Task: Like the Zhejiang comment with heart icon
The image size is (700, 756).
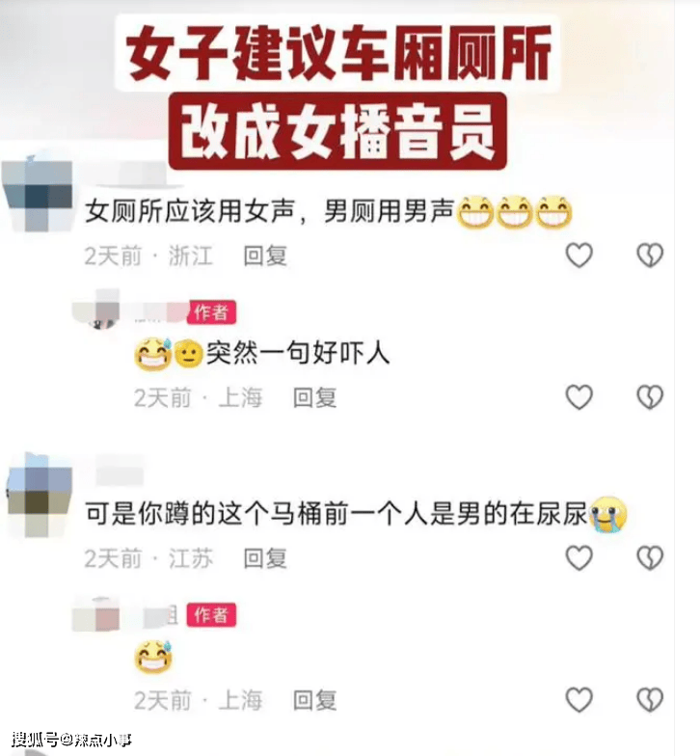Action: [x=579, y=255]
